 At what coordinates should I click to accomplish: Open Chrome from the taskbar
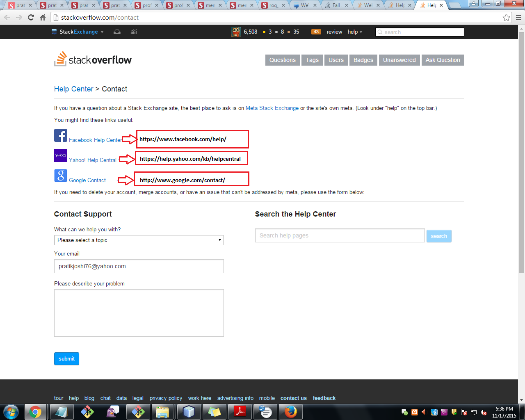pyautogui.click(x=35, y=412)
